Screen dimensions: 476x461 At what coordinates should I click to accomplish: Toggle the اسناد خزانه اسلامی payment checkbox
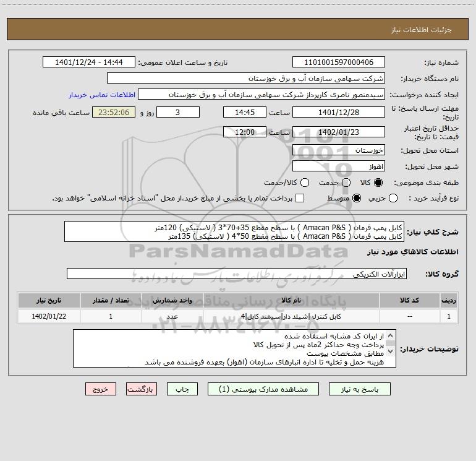click(x=300, y=198)
